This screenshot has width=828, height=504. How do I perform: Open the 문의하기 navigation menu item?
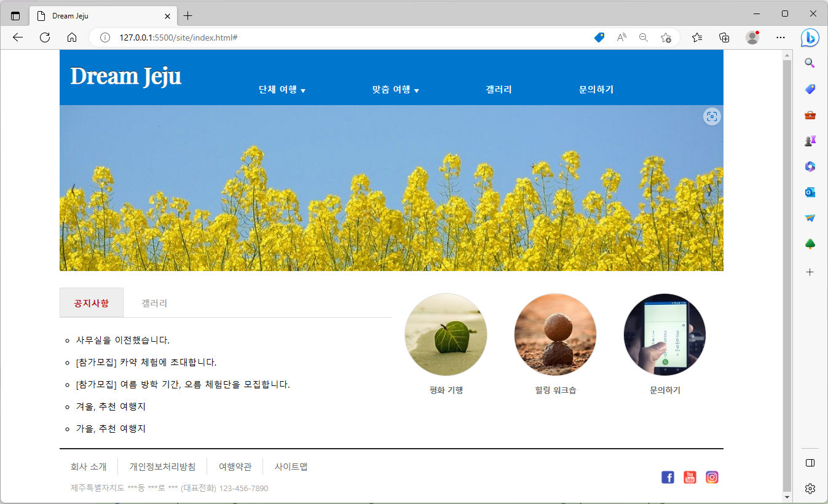click(x=596, y=90)
